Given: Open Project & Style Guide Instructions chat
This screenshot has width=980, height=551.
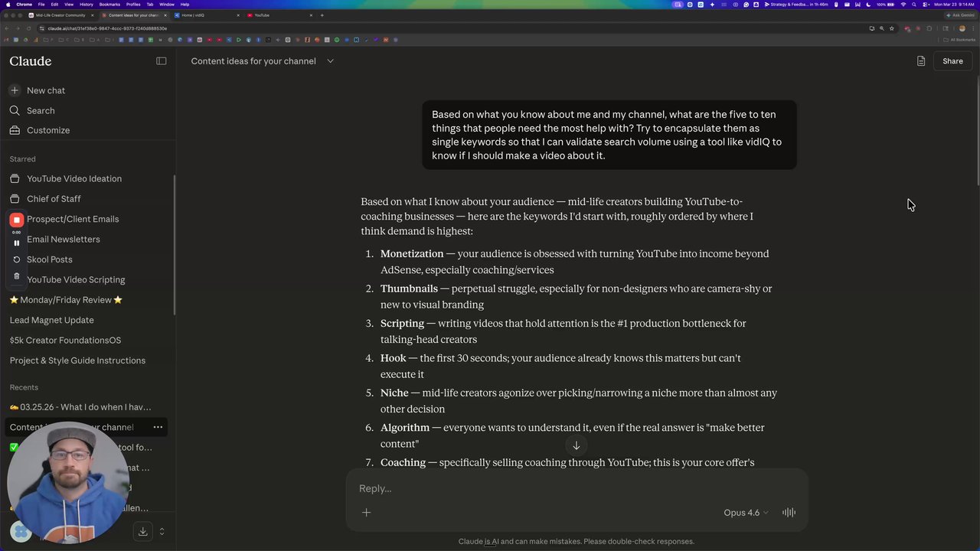Looking at the screenshot, I should [77, 360].
